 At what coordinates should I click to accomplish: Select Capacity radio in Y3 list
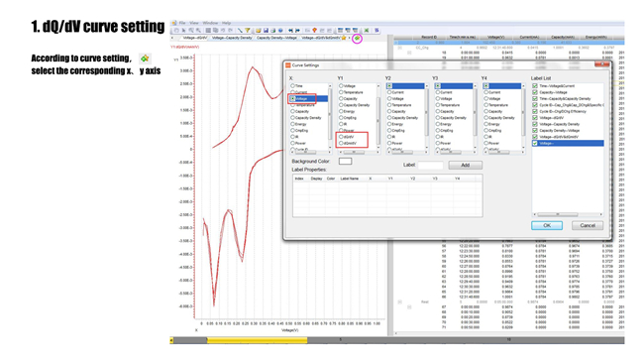[x=438, y=111]
